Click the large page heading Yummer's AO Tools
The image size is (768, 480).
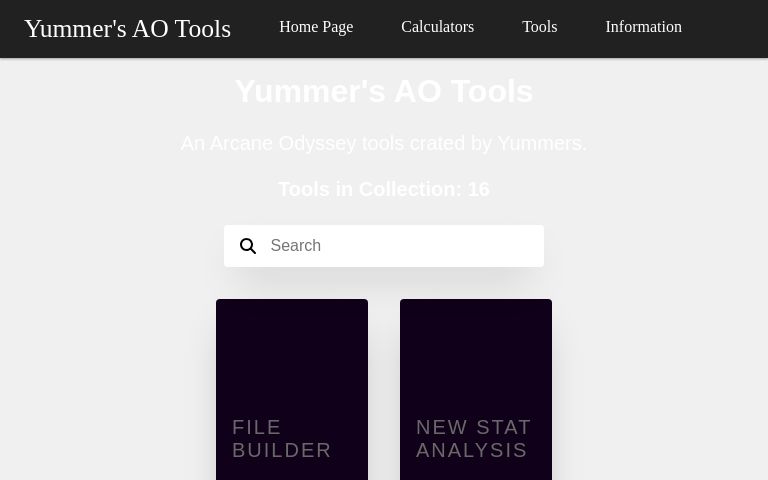tap(384, 91)
